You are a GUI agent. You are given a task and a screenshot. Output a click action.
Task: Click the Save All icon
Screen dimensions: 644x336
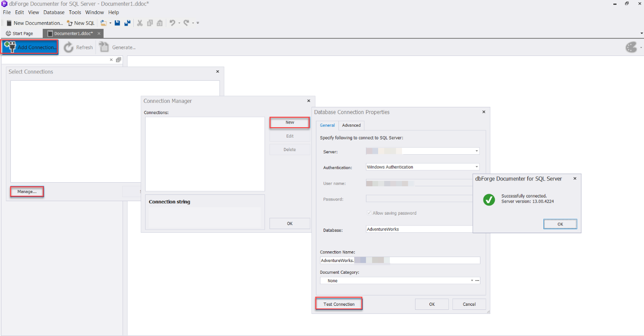coord(128,23)
